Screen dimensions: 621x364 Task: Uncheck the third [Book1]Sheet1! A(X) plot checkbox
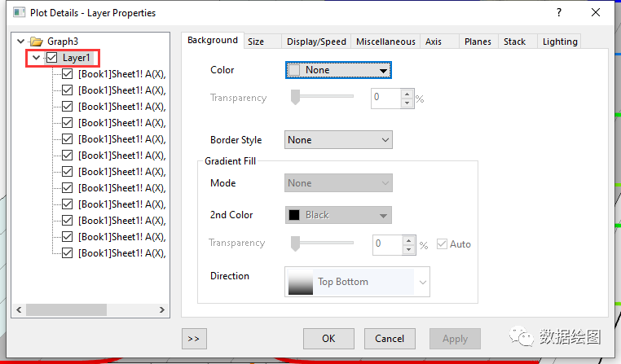click(68, 107)
